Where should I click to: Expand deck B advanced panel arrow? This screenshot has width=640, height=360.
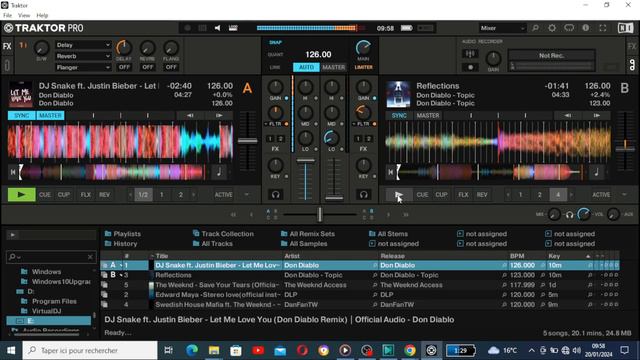coord(624,195)
